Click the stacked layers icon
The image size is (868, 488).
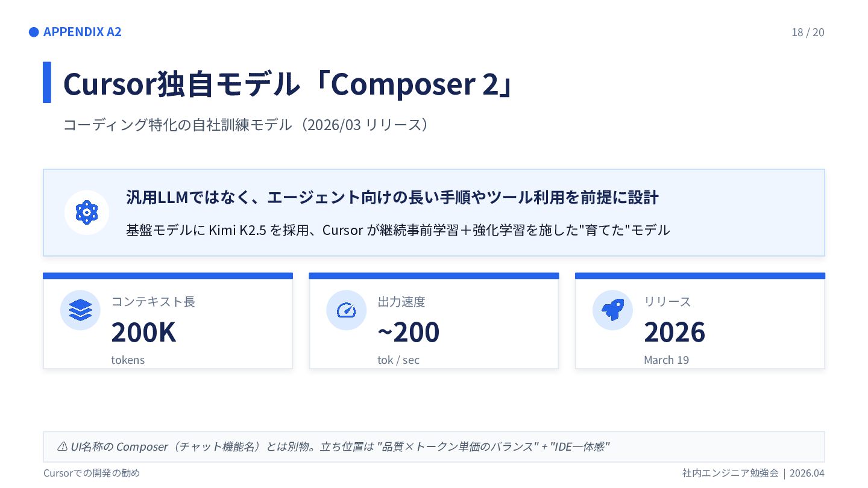[x=80, y=310]
